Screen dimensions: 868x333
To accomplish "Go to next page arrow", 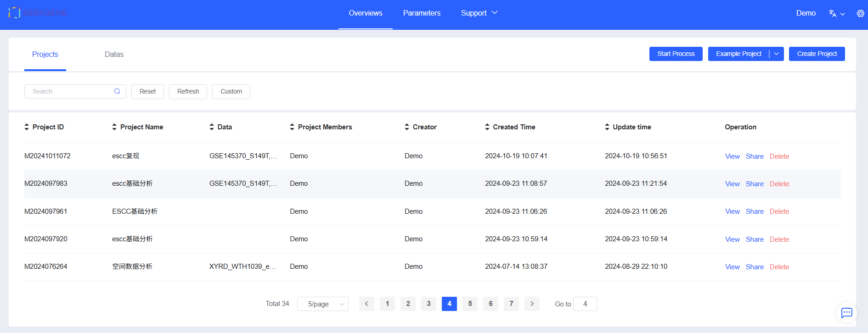I will tap(532, 304).
